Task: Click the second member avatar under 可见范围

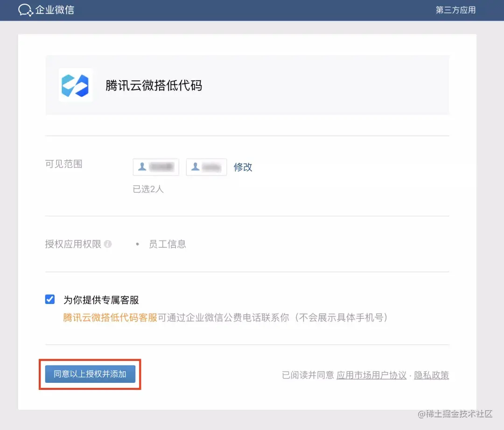Action: pyautogui.click(x=206, y=167)
